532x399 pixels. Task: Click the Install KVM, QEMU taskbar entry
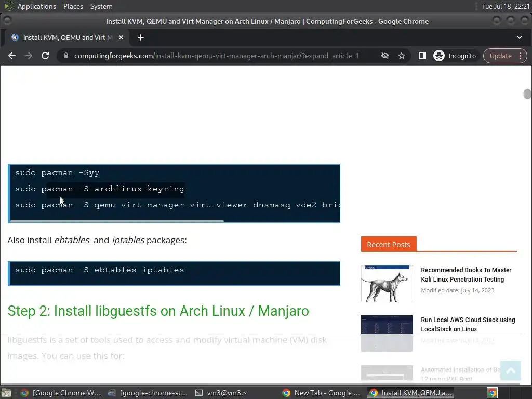(411, 393)
